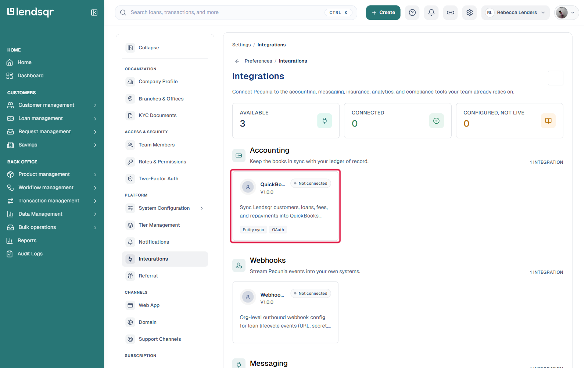Image resolution: width=588 pixels, height=368 pixels.
Task: Click the Branches & Offices pin icon
Action: (130, 99)
